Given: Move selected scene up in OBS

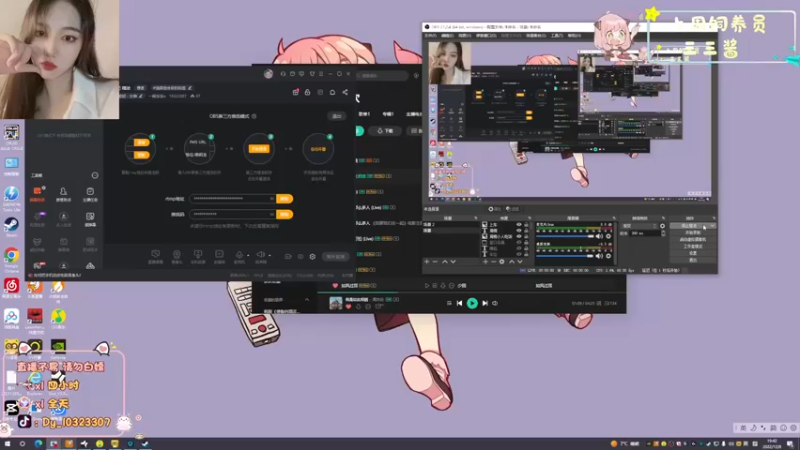Looking at the screenshot, I should [x=444, y=262].
